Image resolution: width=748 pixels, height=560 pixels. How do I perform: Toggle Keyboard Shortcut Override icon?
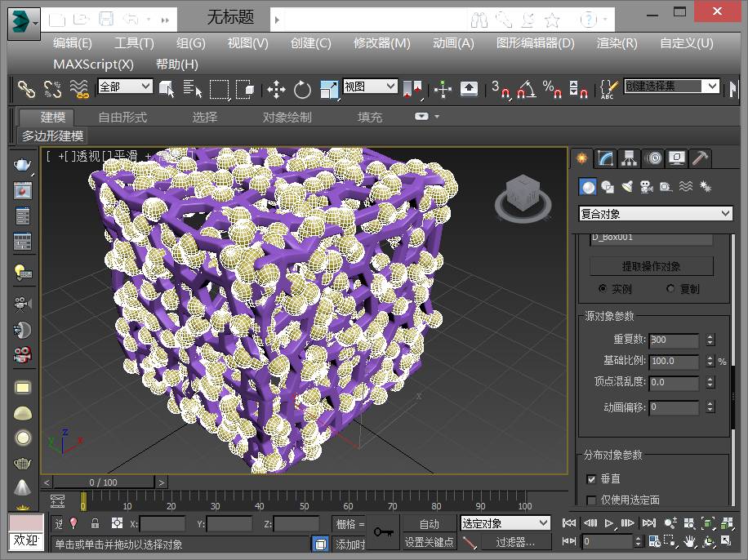point(469,89)
